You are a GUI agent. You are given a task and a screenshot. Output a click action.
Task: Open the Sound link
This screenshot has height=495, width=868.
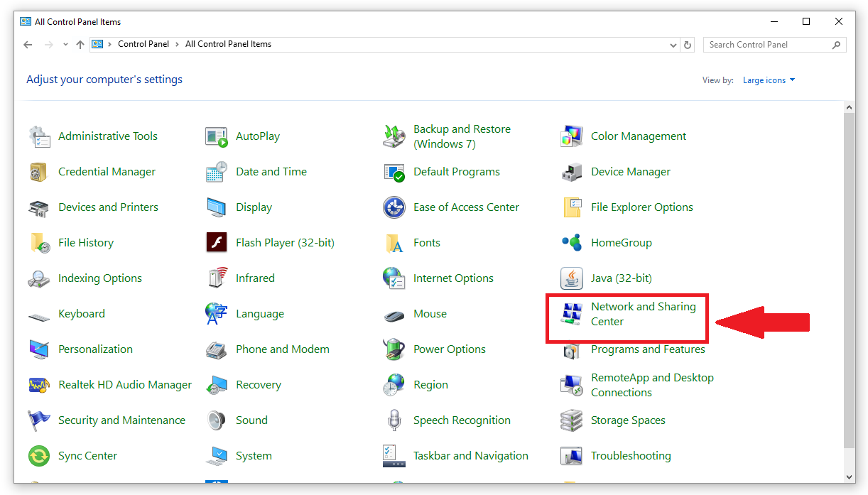251,420
